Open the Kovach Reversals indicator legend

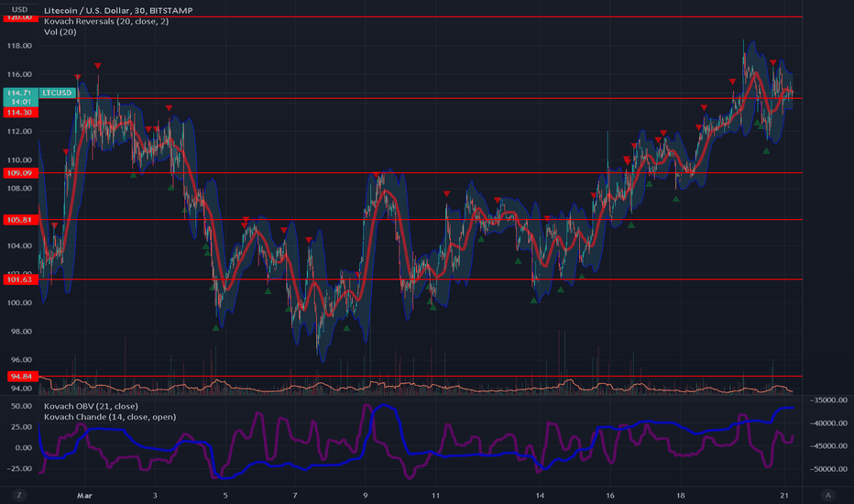coord(106,21)
